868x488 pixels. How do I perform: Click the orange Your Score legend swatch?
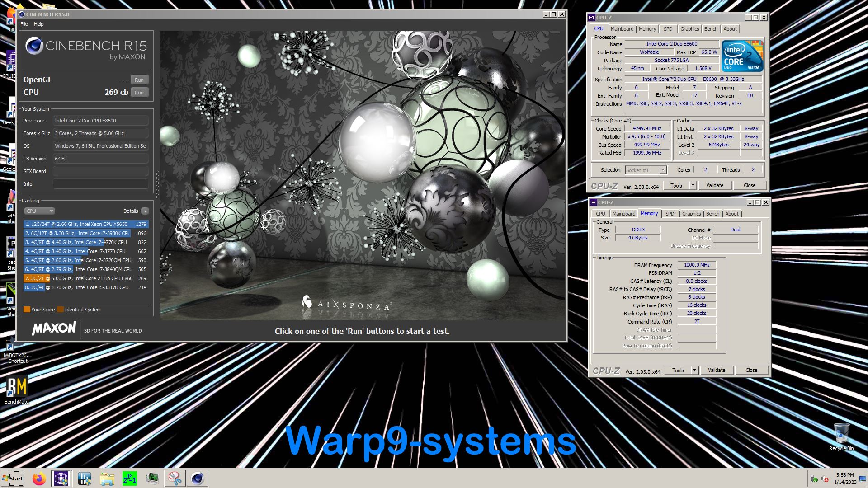tap(27, 310)
